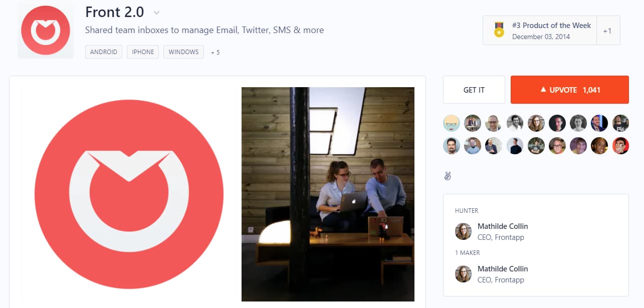The image size is (644, 308).
Task: Open the Maker's Mathilde Collin avatar
Action: 463,274
